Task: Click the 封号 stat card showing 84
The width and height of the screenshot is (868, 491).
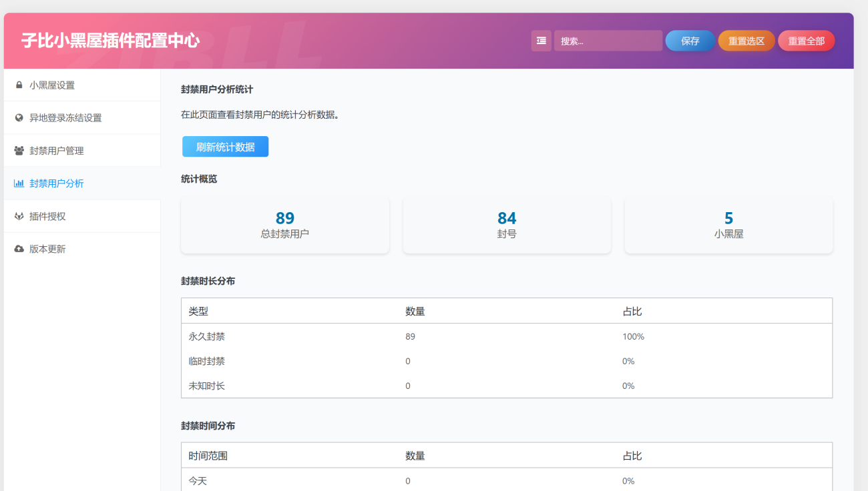Action: coord(507,225)
